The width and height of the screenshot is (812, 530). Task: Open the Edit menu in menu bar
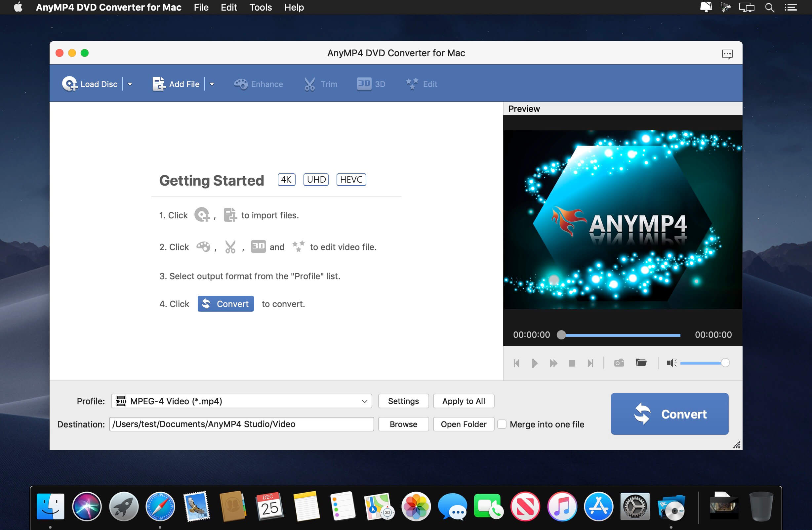point(228,7)
